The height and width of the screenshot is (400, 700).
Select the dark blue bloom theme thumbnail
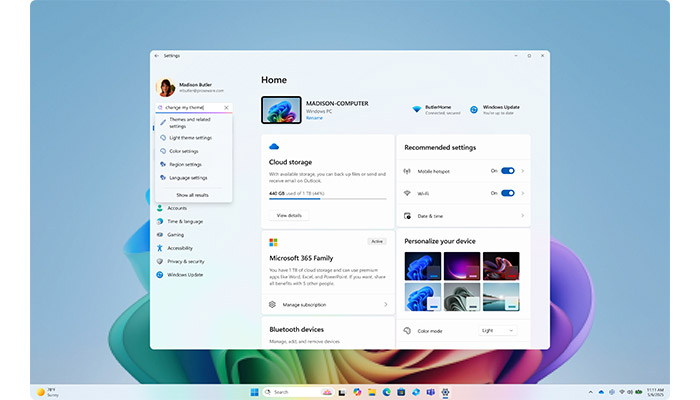423,266
